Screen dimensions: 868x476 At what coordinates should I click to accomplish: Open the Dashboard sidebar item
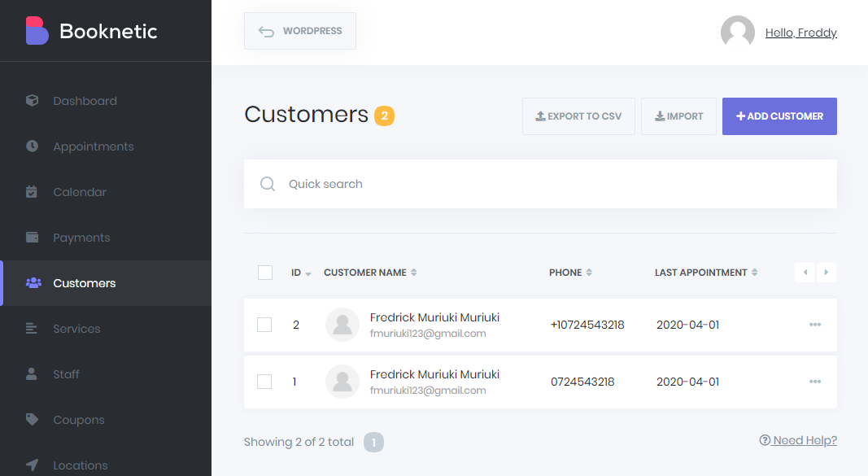[x=85, y=101]
